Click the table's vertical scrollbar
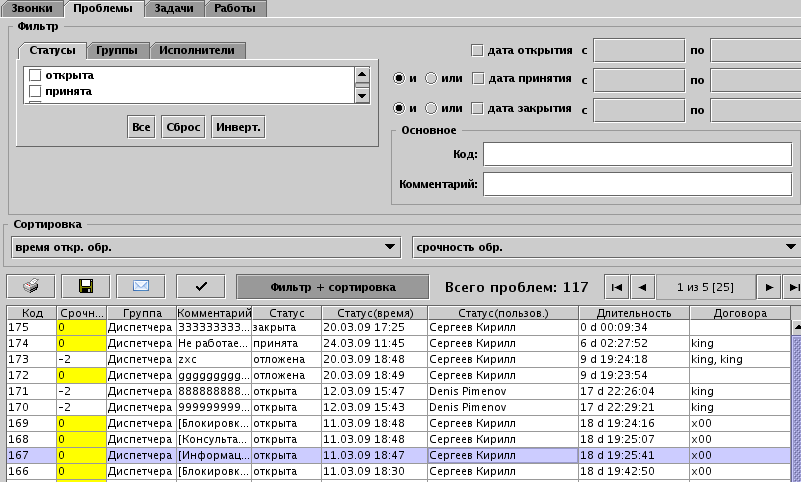This screenshot has height=482, width=801. 795,400
